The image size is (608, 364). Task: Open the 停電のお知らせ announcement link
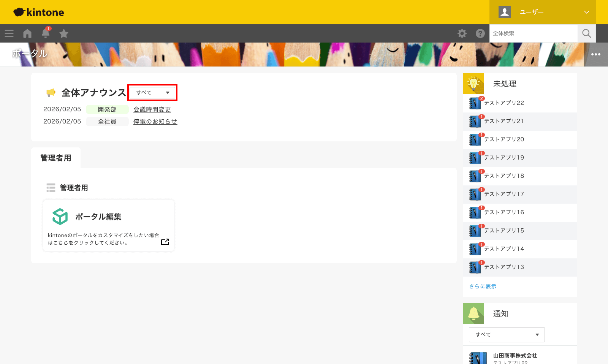click(x=155, y=122)
